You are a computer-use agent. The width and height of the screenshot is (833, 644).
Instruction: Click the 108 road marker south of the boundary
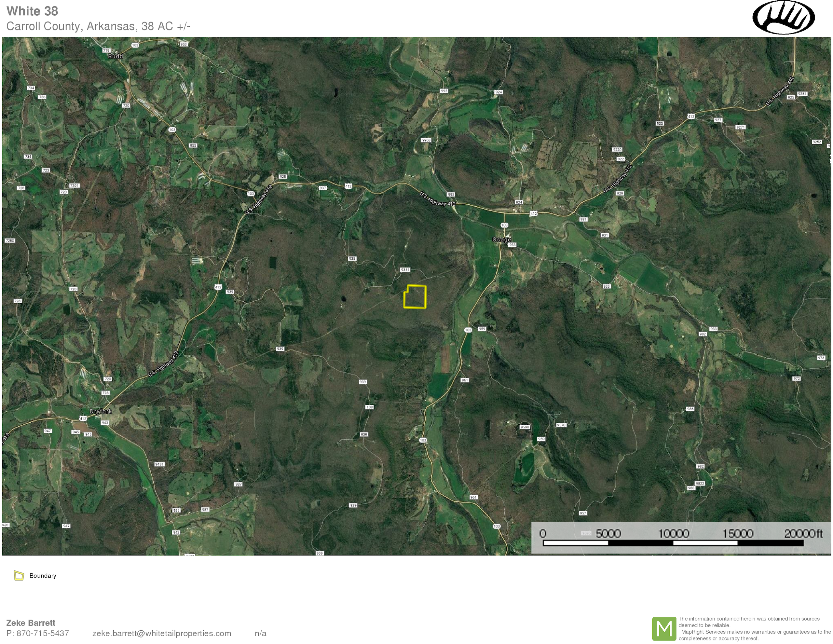(369, 407)
